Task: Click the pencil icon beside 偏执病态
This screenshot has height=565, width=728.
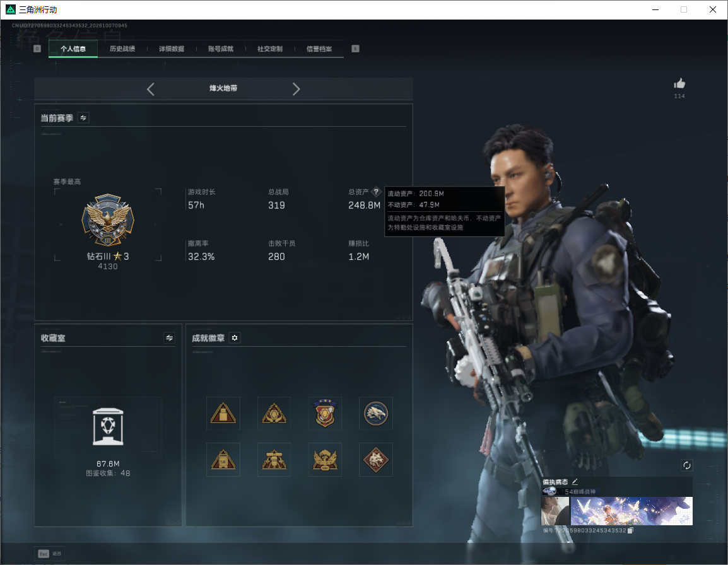Action: pos(575,482)
